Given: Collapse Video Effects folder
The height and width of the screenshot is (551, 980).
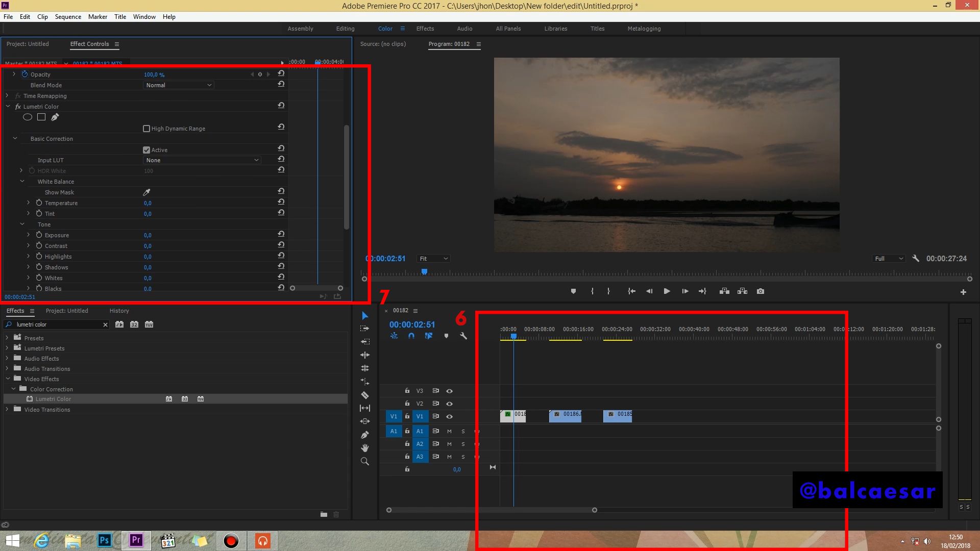Looking at the screenshot, I should pos(8,379).
